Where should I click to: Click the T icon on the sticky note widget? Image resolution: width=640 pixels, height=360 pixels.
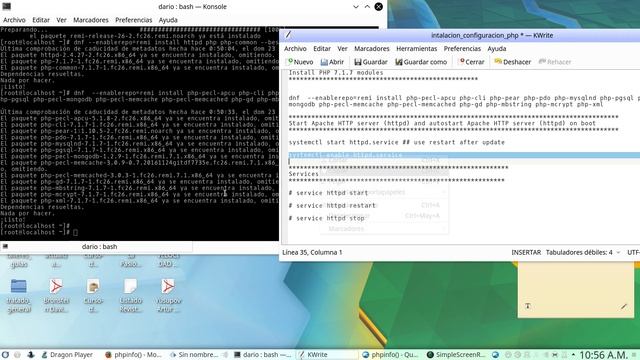[528, 306]
